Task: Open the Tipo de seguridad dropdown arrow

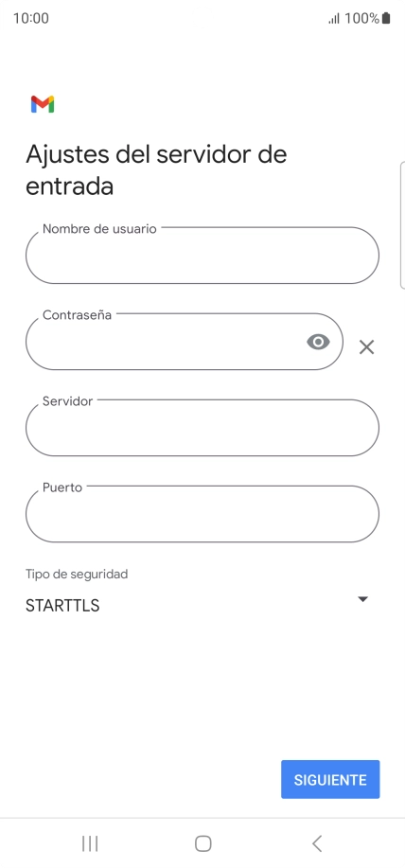Action: 363,599
